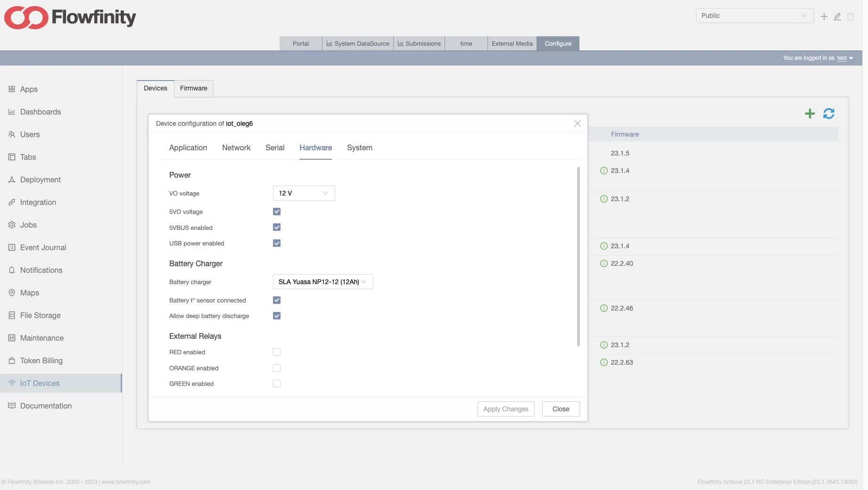Image resolution: width=868 pixels, height=490 pixels.
Task: Click the blue refresh devices icon
Action: pos(828,114)
